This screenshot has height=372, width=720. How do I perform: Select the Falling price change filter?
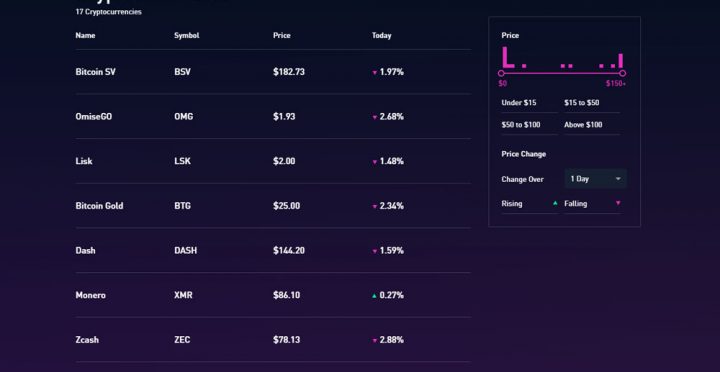coord(592,203)
